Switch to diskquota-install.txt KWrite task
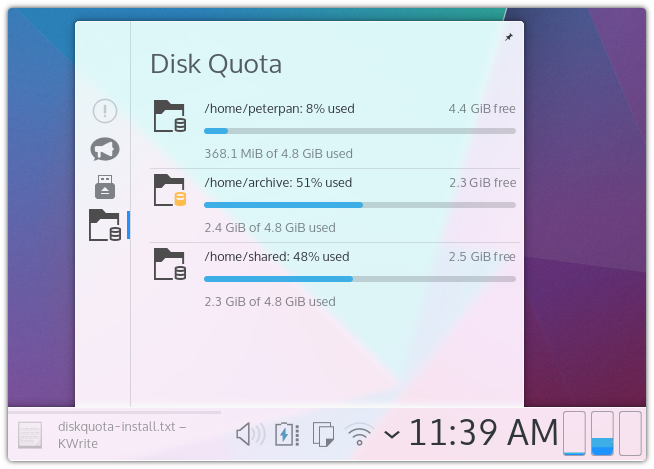 point(115,434)
